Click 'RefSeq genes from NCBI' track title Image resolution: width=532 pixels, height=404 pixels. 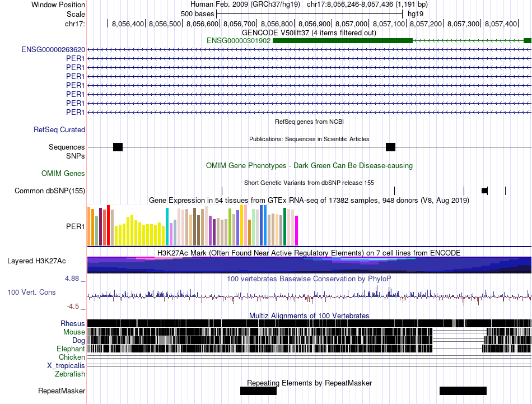click(x=310, y=122)
